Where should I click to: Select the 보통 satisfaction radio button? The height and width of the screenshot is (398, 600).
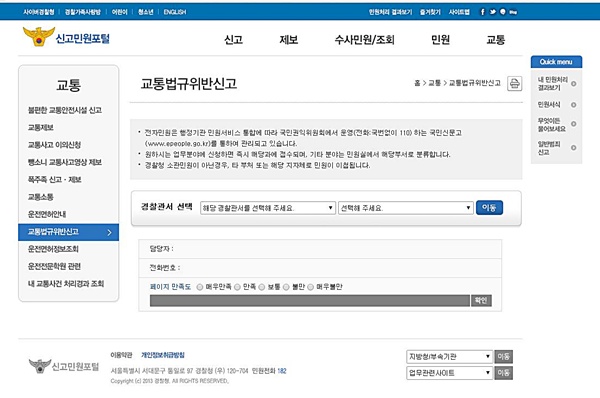[x=262, y=287]
